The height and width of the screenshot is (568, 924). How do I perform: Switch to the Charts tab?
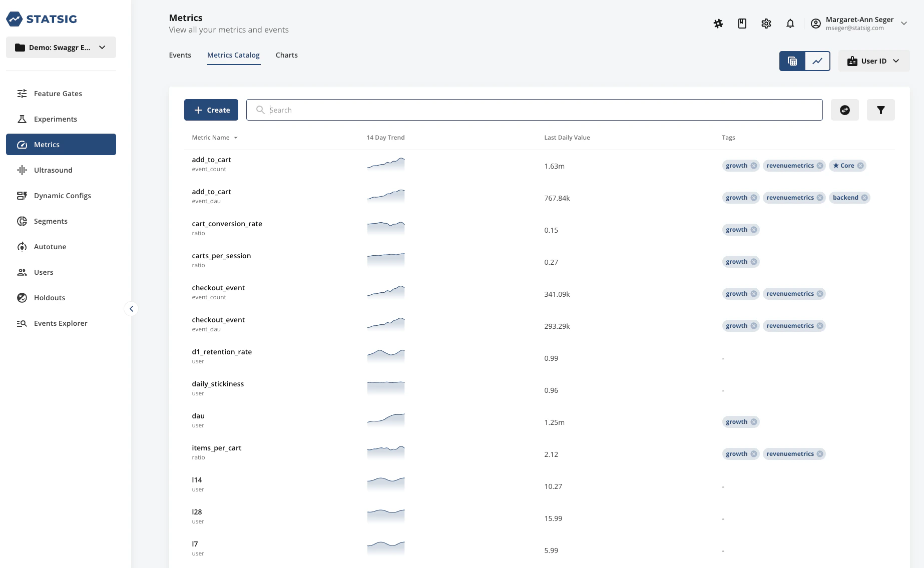tap(286, 55)
